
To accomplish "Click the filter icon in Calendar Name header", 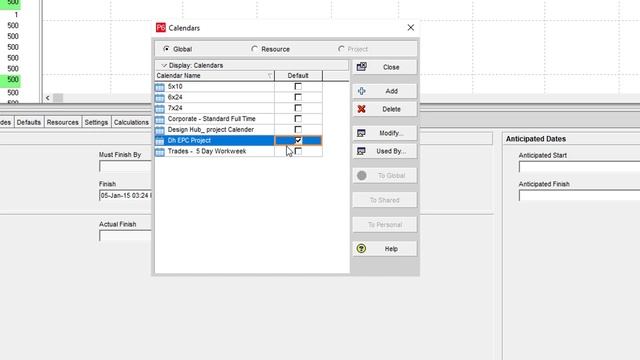I will (269, 76).
